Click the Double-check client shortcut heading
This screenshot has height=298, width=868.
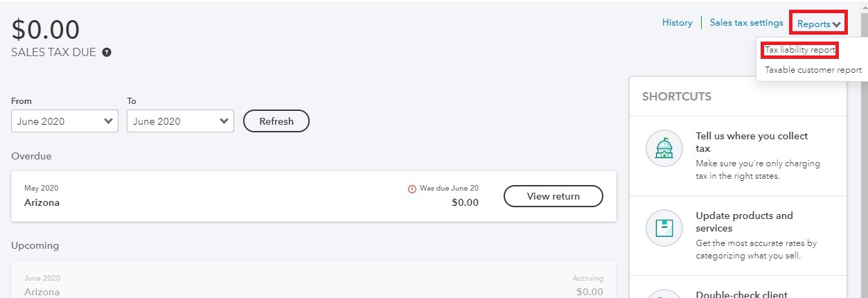[741, 294]
